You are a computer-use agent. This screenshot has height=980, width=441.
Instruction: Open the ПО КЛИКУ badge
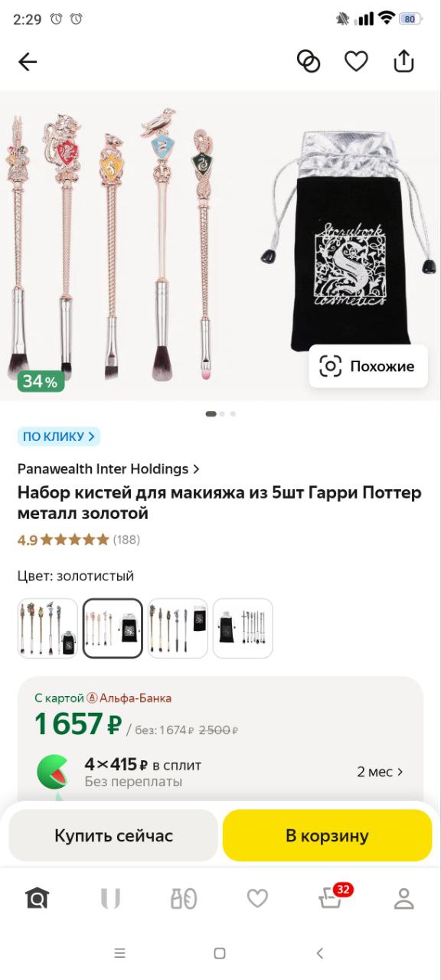pos(59,437)
